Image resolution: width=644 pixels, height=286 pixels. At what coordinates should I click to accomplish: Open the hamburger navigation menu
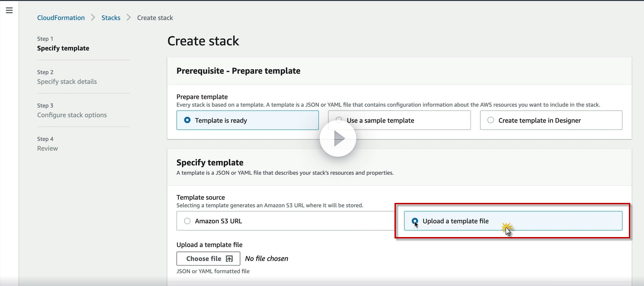coord(10,11)
